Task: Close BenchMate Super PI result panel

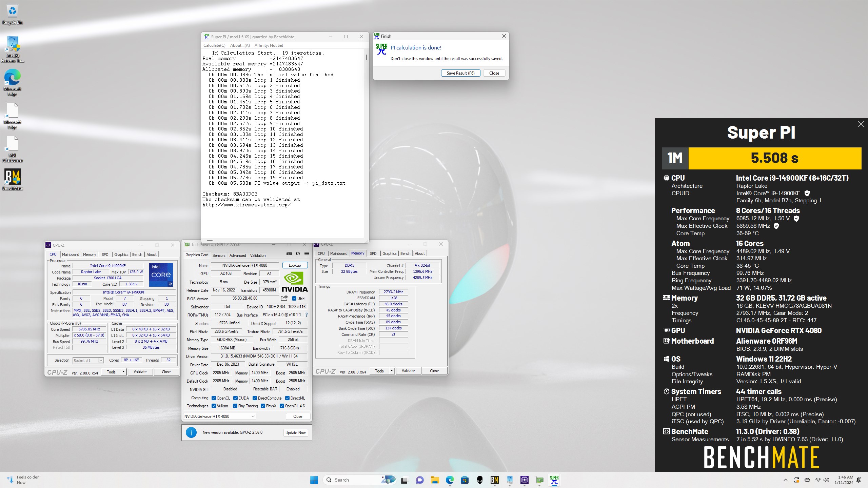Action: point(861,124)
